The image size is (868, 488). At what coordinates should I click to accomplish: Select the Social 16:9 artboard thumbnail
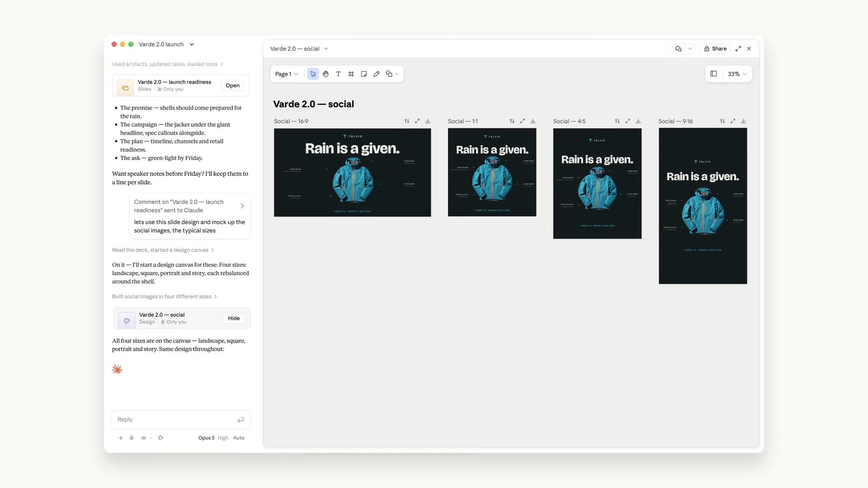pyautogui.click(x=352, y=173)
